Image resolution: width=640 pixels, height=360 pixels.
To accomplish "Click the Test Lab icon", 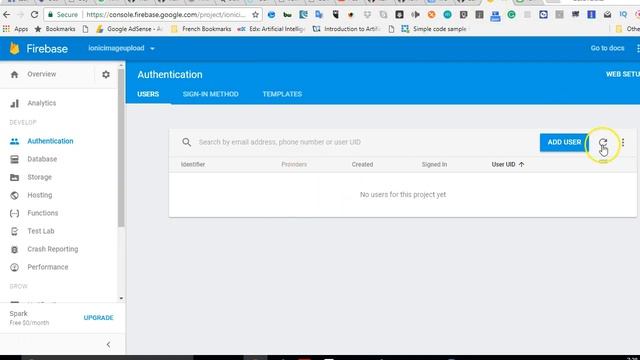I will click(x=15, y=231).
